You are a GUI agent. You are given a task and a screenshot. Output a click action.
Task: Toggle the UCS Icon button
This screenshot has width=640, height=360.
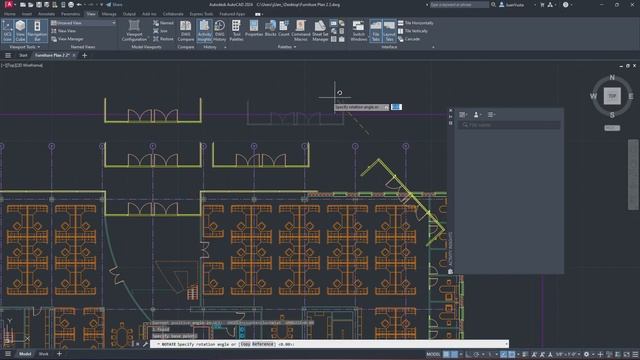7,31
